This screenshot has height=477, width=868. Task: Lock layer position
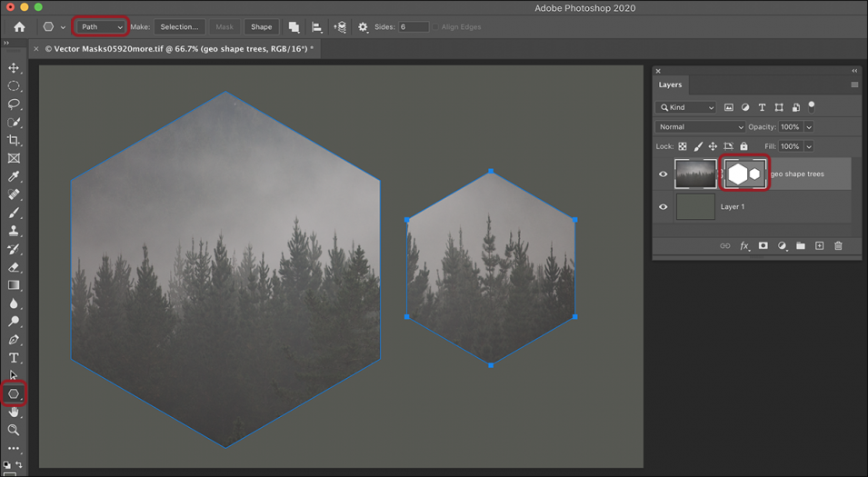tap(713, 146)
